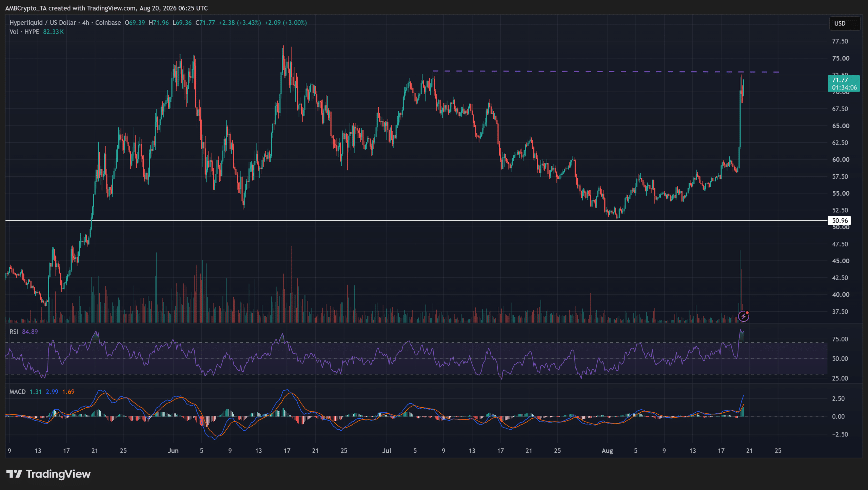868x490 pixels.
Task: Click the 62.50 price axis label
Action: tap(840, 143)
